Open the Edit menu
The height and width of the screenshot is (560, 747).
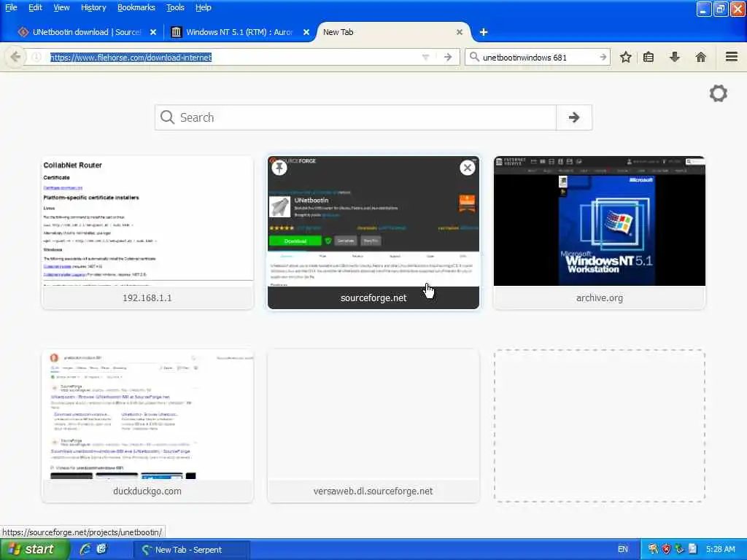[35, 7]
